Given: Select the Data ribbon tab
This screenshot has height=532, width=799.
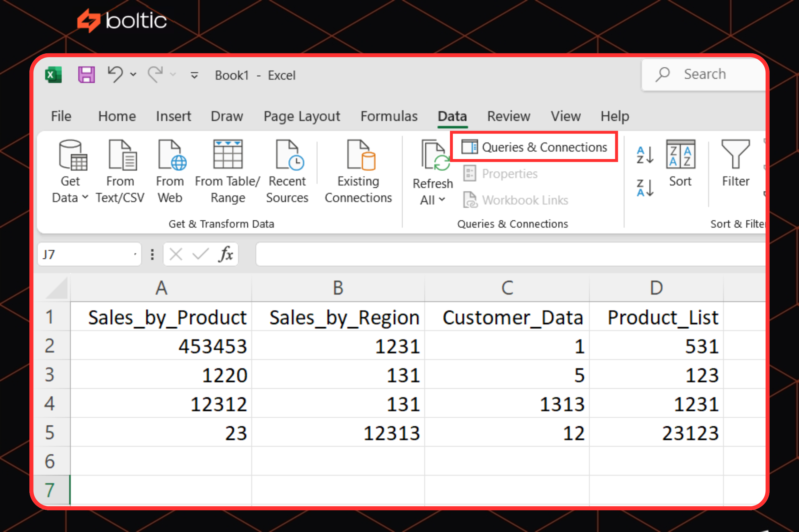Looking at the screenshot, I should [x=452, y=116].
